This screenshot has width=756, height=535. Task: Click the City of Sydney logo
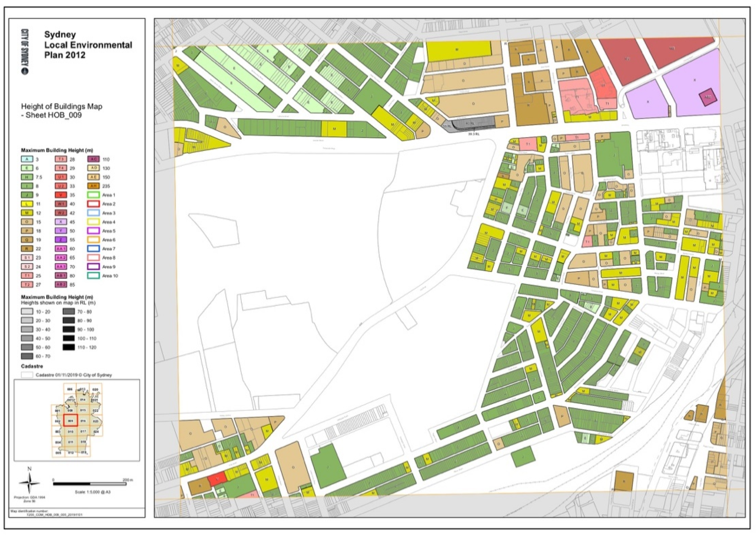25,51
